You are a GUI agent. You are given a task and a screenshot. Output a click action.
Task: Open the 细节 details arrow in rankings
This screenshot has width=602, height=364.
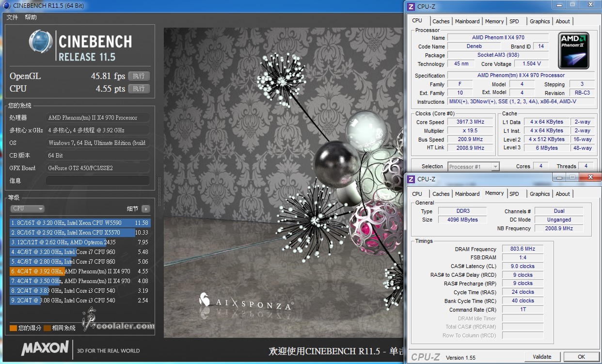tap(145, 209)
